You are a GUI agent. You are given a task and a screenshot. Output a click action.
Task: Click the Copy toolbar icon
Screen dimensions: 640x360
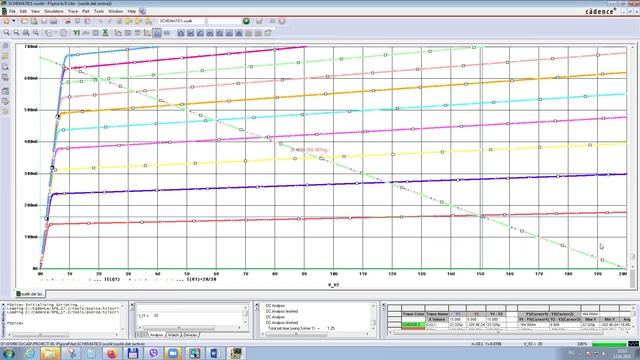[78, 21]
